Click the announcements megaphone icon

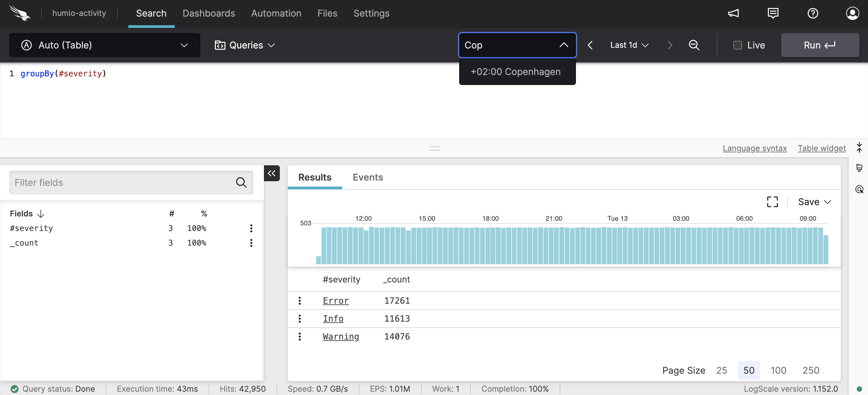click(x=733, y=14)
